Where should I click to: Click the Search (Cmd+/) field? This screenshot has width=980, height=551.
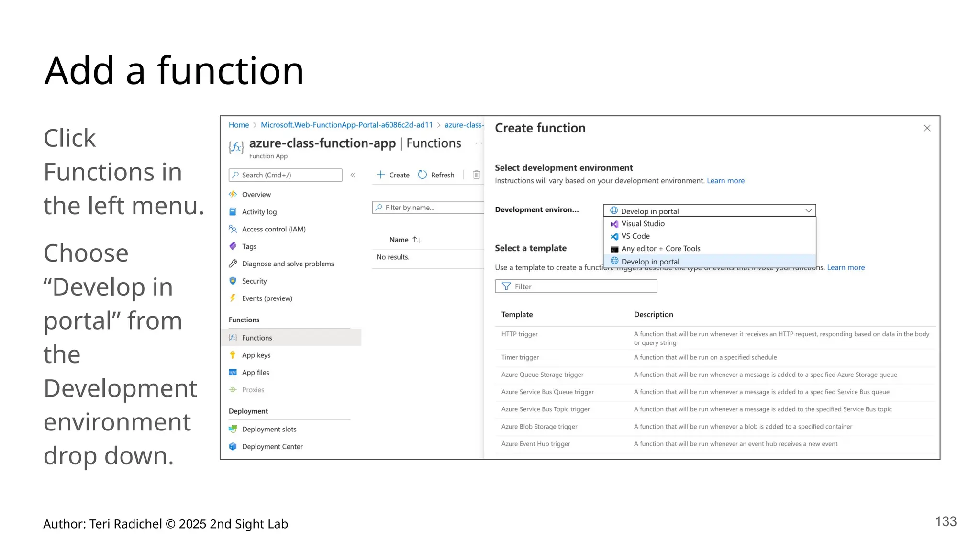point(285,175)
